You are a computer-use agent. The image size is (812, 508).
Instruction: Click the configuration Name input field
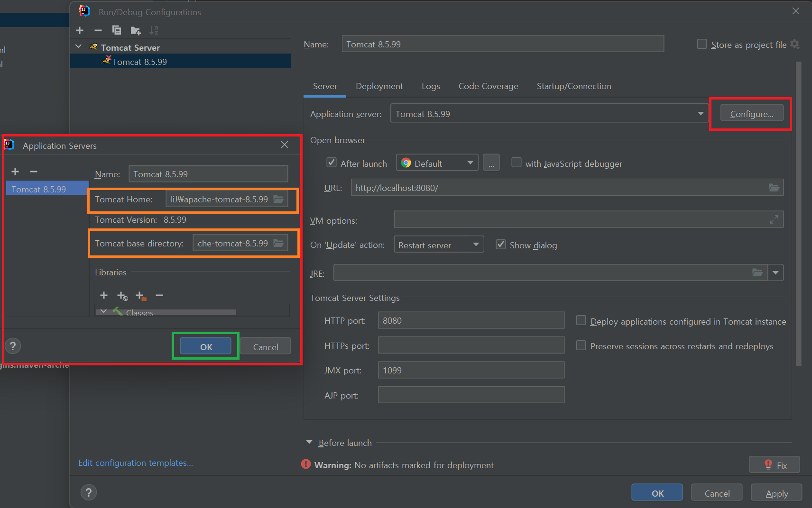503,44
